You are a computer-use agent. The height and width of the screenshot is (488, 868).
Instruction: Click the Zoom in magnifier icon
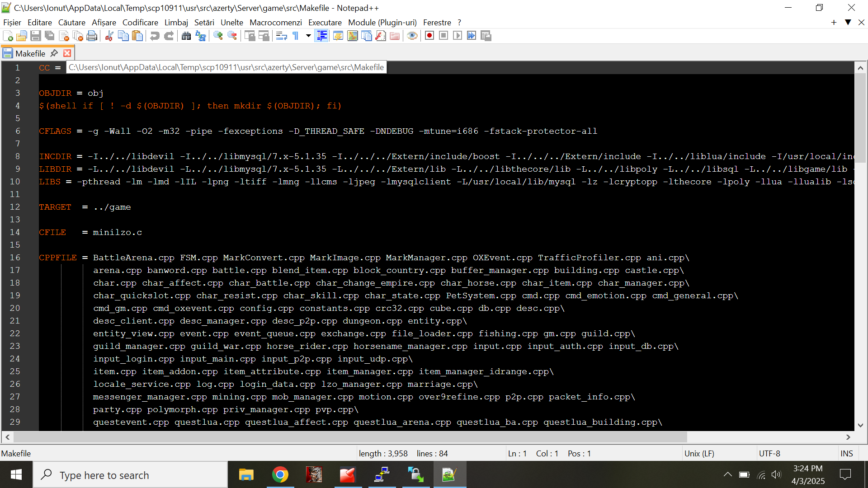(218, 36)
